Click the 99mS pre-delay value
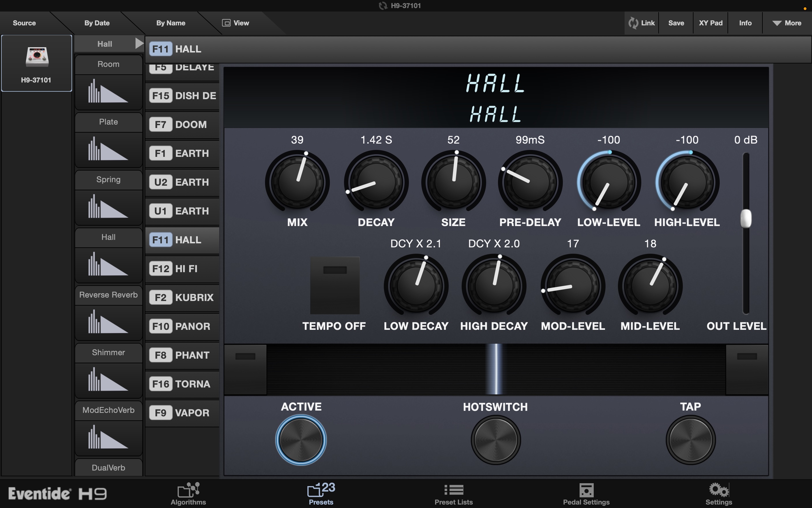This screenshot has height=508, width=812. (530, 140)
